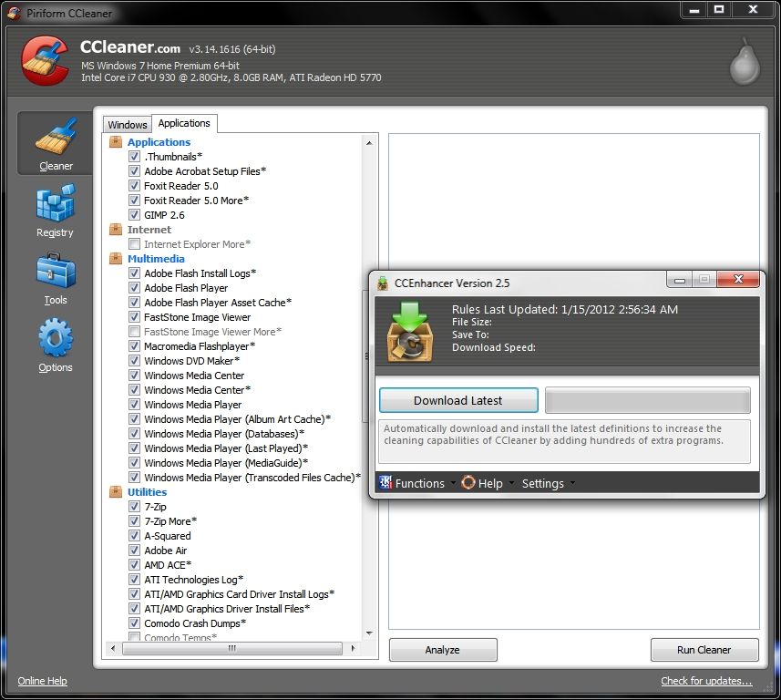Image resolution: width=781 pixels, height=700 pixels.
Task: Click the Piriform pear logo
Action: click(x=745, y=61)
